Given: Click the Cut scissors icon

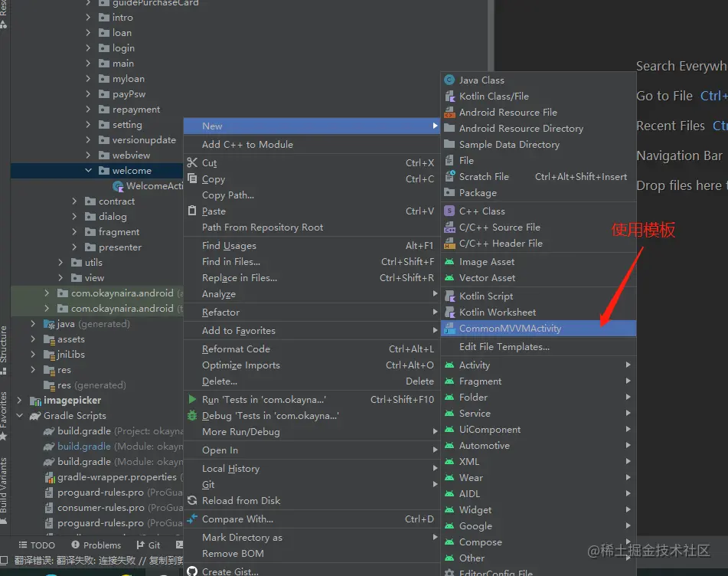Looking at the screenshot, I should click(x=192, y=162).
